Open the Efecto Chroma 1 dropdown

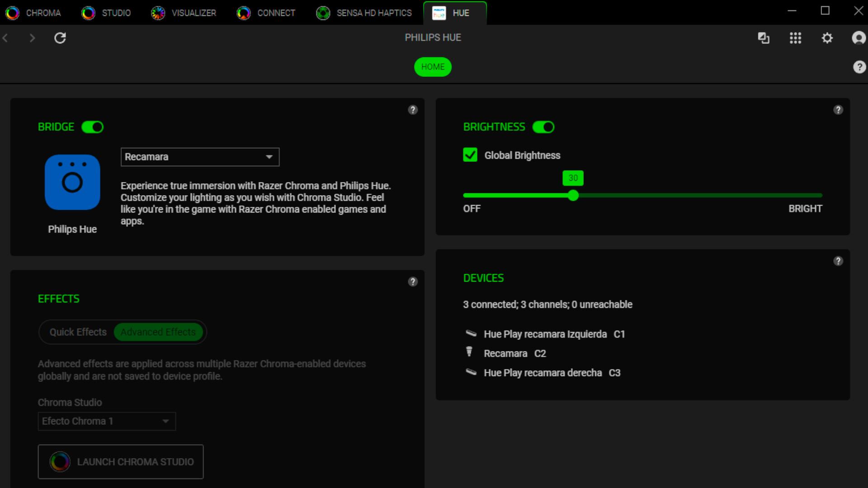pos(107,421)
